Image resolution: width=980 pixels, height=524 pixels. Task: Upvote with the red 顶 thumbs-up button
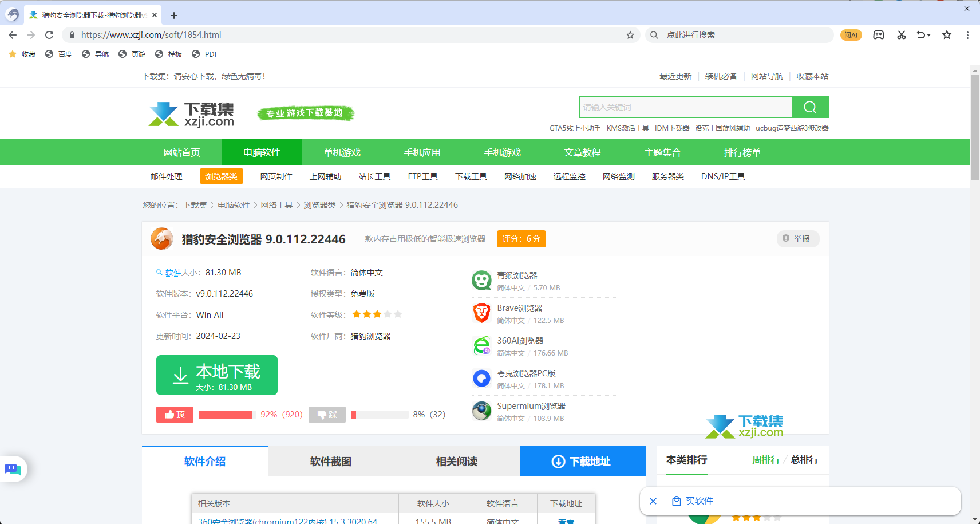coord(175,415)
